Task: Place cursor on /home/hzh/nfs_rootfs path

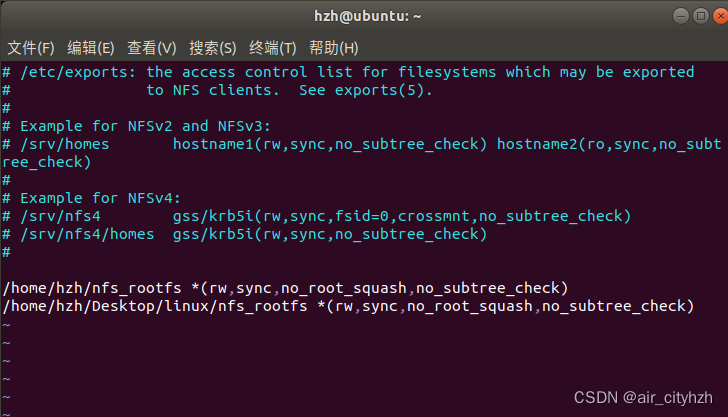Action: pyautogui.click(x=92, y=288)
